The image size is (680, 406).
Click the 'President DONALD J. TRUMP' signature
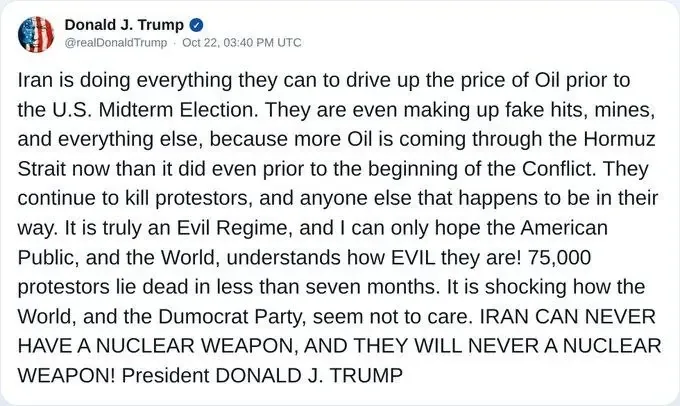click(262, 376)
